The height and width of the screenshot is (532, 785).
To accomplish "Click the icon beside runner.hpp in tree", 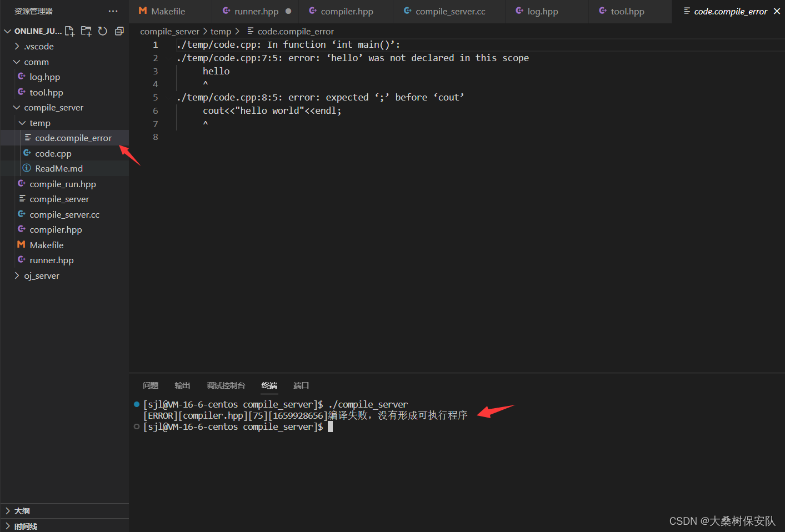I will point(21,259).
